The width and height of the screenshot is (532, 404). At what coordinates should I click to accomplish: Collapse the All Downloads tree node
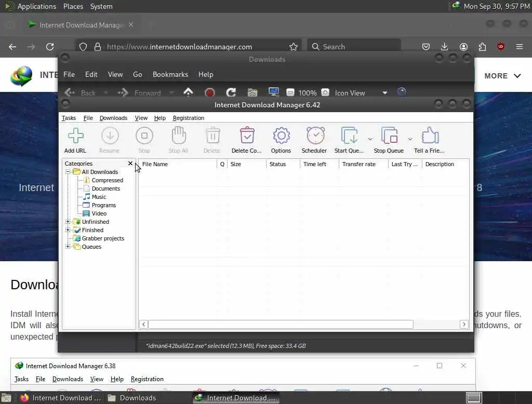[x=68, y=172]
